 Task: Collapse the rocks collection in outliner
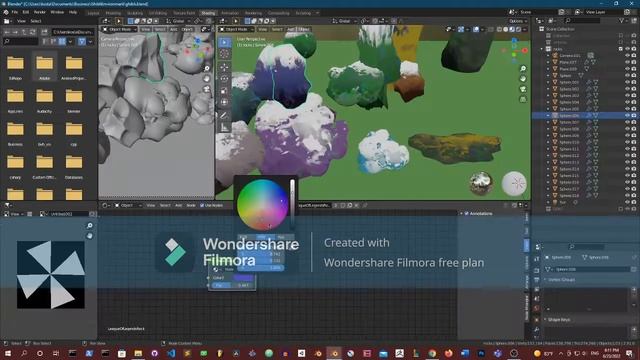pos(542,49)
